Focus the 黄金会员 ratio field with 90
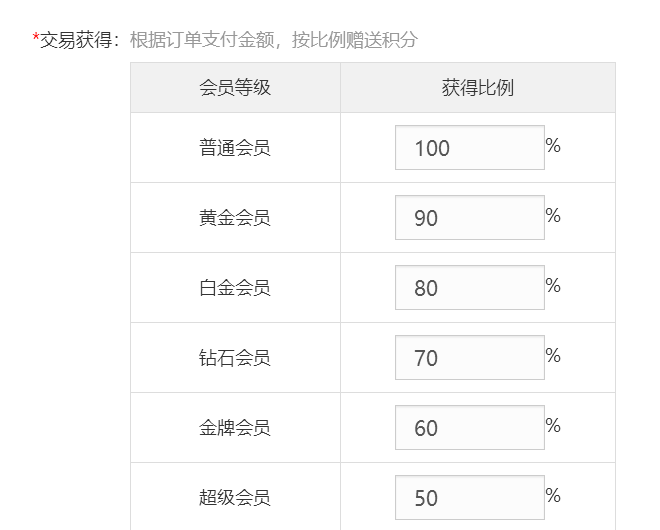This screenshot has height=530, width=660. pos(469,218)
